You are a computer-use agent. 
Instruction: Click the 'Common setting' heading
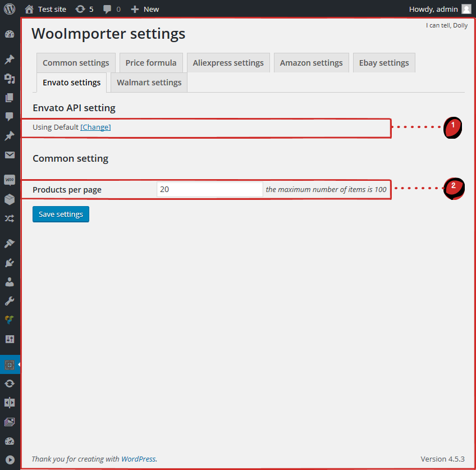(70, 158)
